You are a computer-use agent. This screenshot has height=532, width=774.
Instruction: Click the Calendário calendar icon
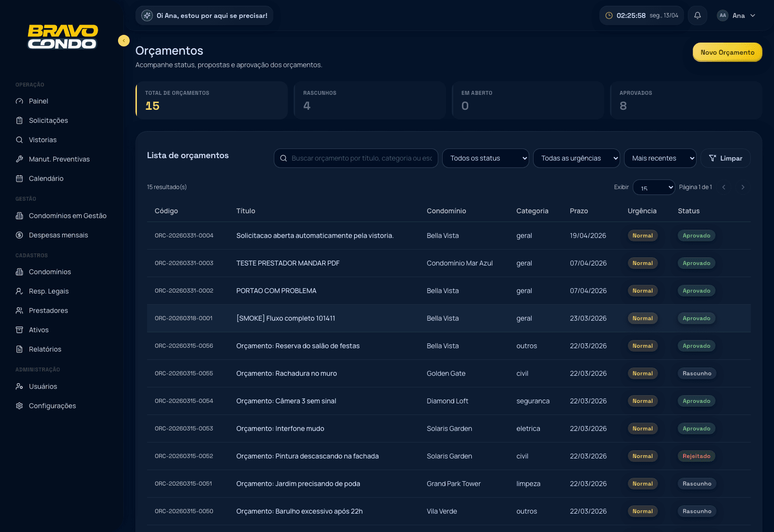pyautogui.click(x=19, y=178)
